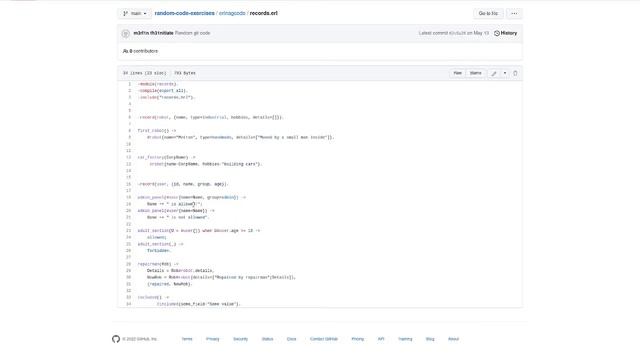Open the Blog footer link
Viewport: 640px width, 360px height.
click(430, 339)
